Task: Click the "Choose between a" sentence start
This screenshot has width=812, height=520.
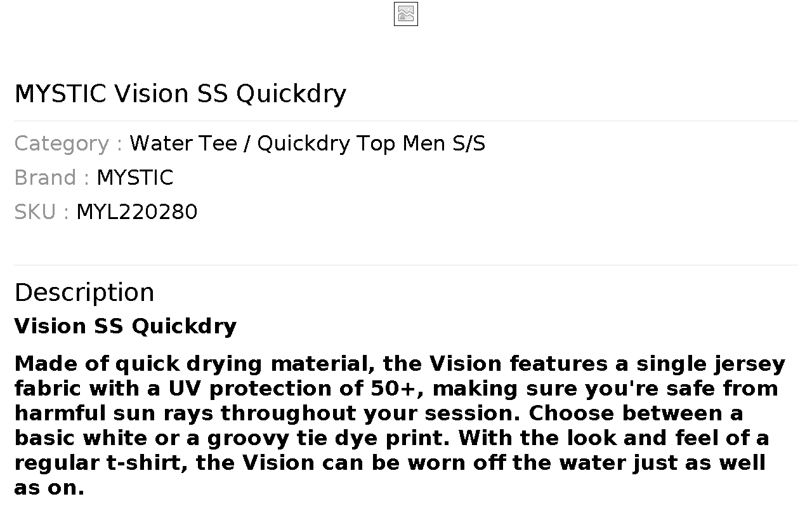Action: pyautogui.click(x=636, y=413)
